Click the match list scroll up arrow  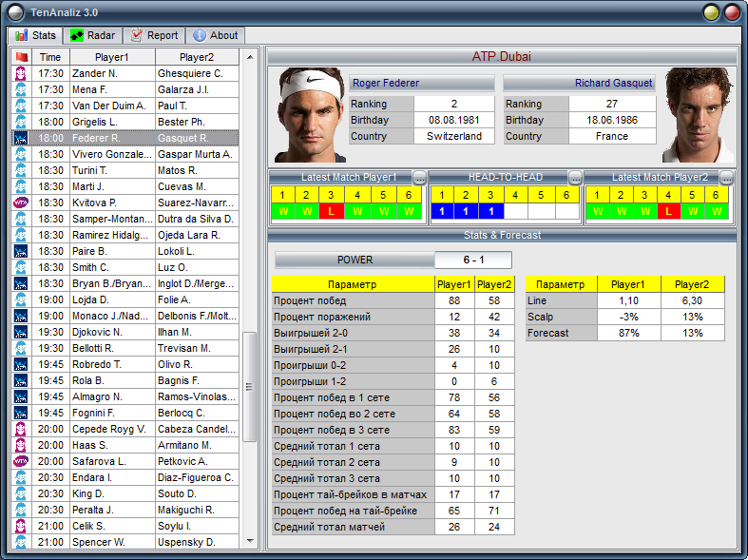pyautogui.click(x=250, y=57)
